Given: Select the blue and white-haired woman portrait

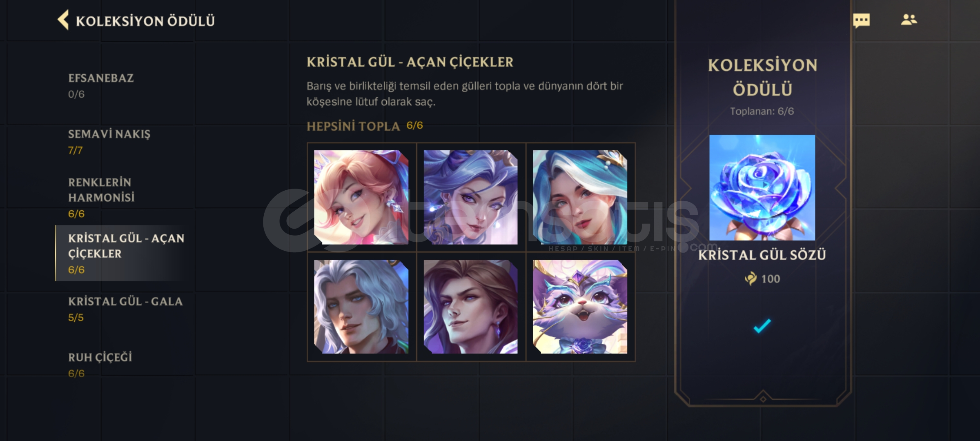Looking at the screenshot, I should pos(580,197).
